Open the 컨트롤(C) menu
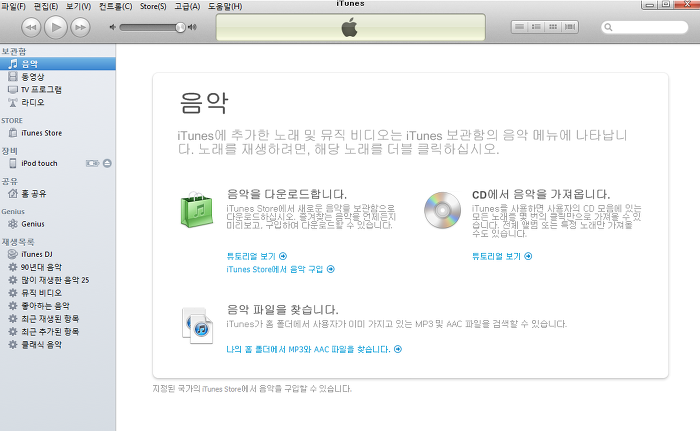Screen dimensions: 700x431 tap(116, 6)
